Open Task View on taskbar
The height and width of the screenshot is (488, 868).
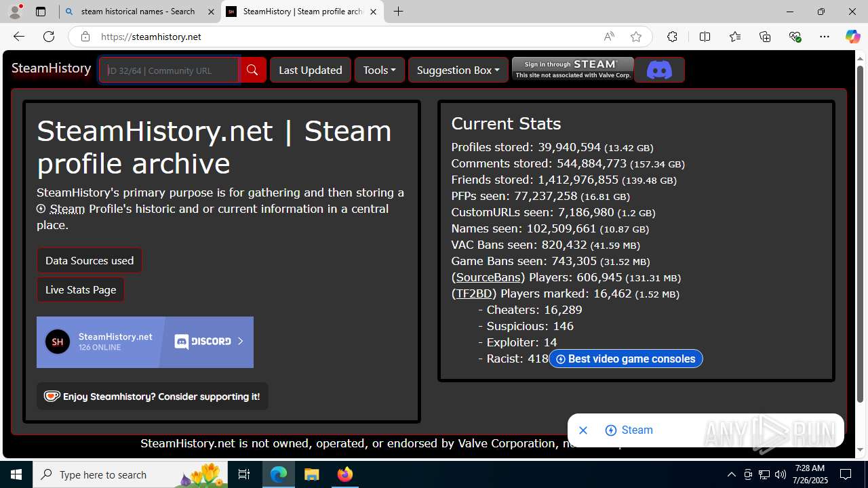pyautogui.click(x=244, y=474)
